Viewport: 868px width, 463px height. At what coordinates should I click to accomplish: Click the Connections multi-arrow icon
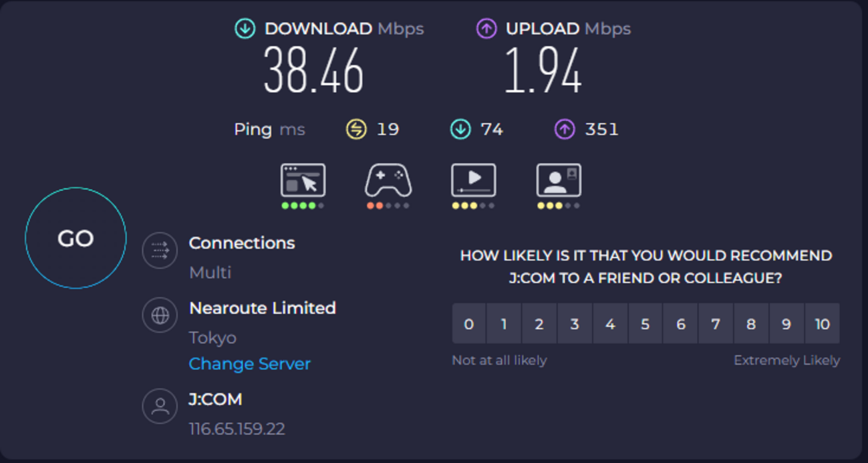(x=160, y=251)
